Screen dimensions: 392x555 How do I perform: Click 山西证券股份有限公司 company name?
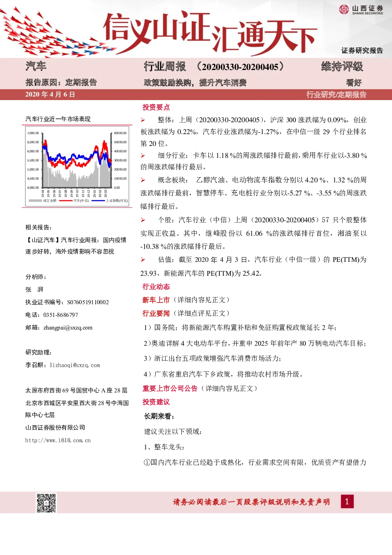(x=55, y=428)
